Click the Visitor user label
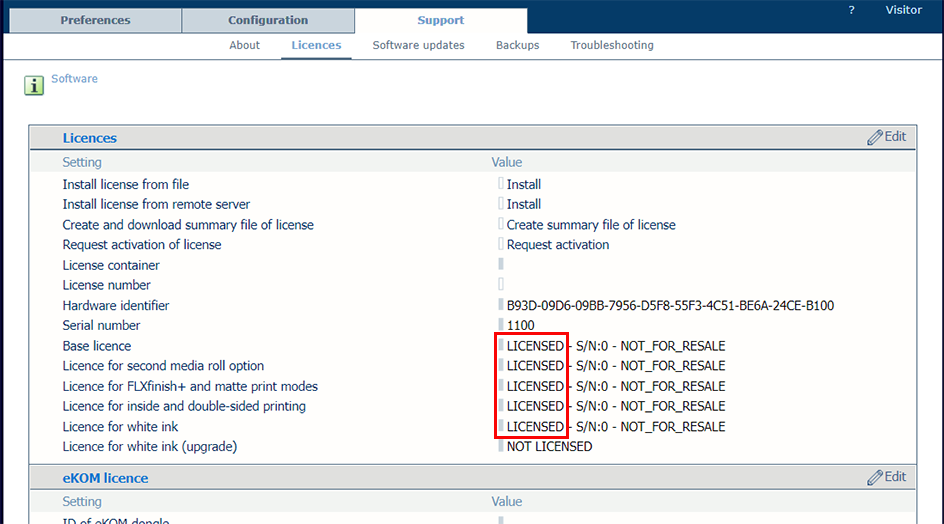944x524 pixels. tap(903, 10)
